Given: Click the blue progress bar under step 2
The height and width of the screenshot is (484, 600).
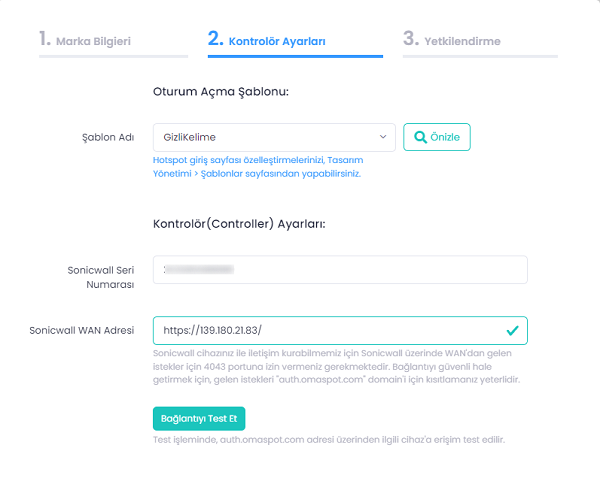Looking at the screenshot, I should coord(295,56).
